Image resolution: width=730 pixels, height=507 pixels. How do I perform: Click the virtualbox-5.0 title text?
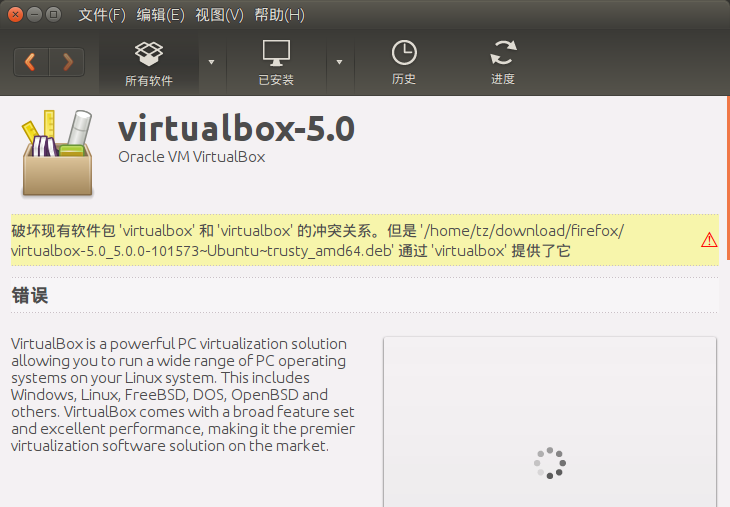click(x=237, y=128)
